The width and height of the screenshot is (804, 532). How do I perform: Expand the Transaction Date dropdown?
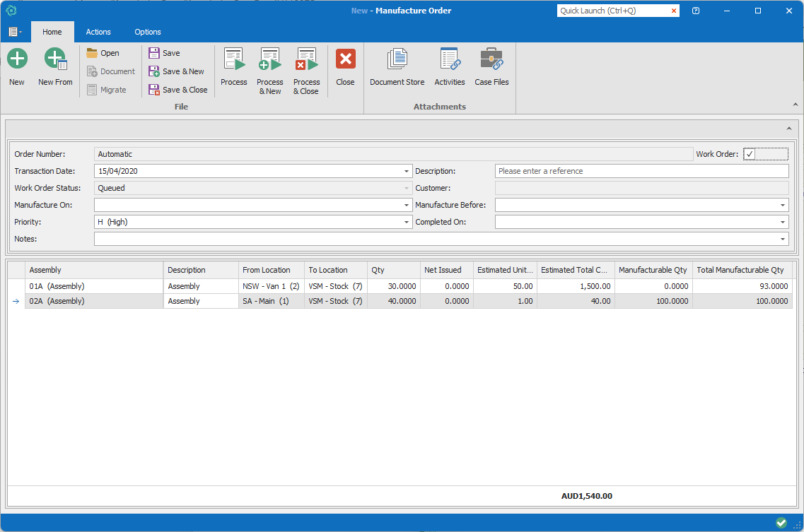click(407, 171)
